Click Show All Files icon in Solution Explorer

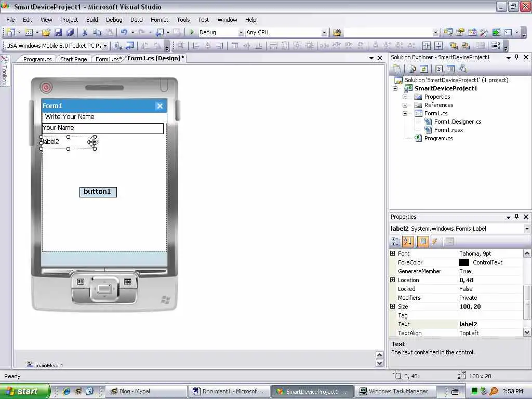(x=412, y=69)
